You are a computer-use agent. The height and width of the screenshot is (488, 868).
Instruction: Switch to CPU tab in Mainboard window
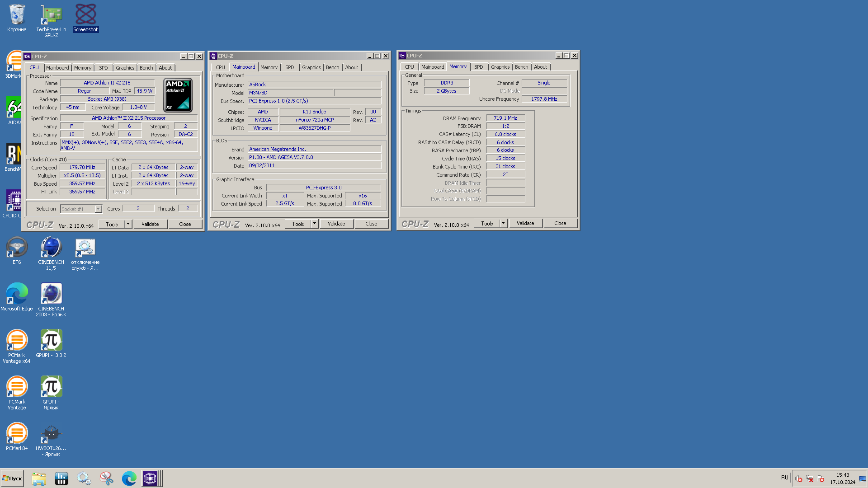220,67
